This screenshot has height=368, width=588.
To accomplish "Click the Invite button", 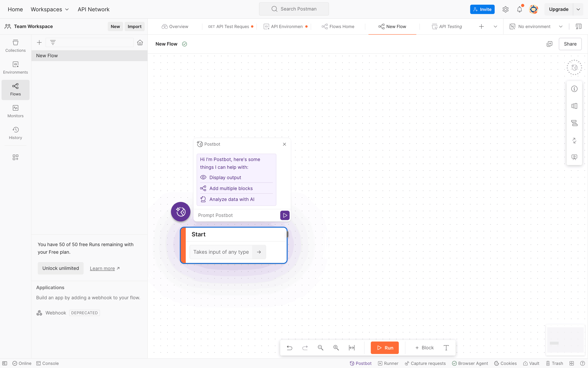I will point(482,10).
